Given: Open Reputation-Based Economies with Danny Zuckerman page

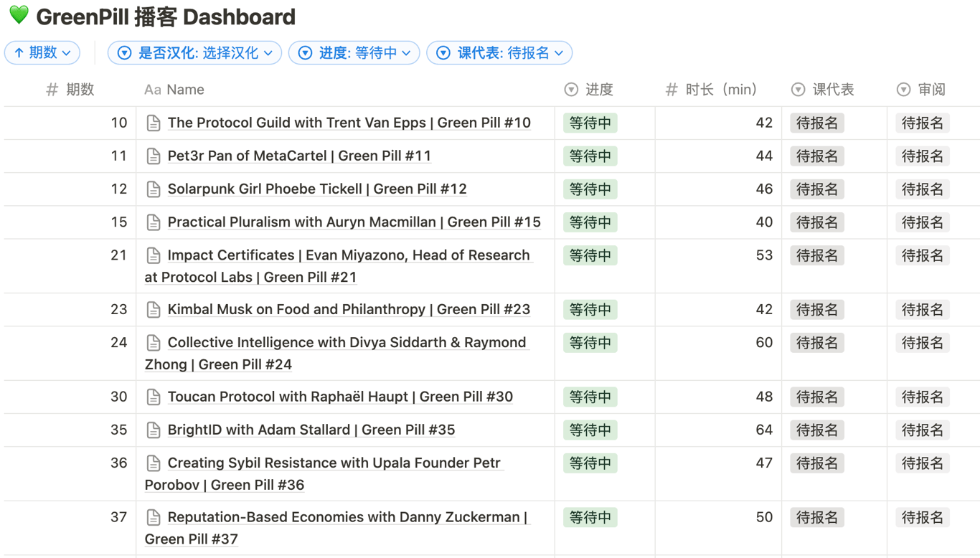Looking at the screenshot, I should pyautogui.click(x=336, y=528).
